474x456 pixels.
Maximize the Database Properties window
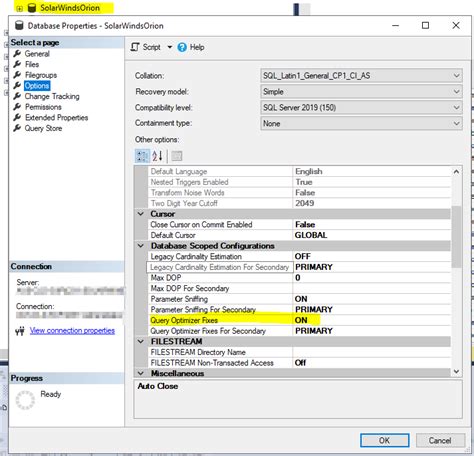click(x=425, y=26)
